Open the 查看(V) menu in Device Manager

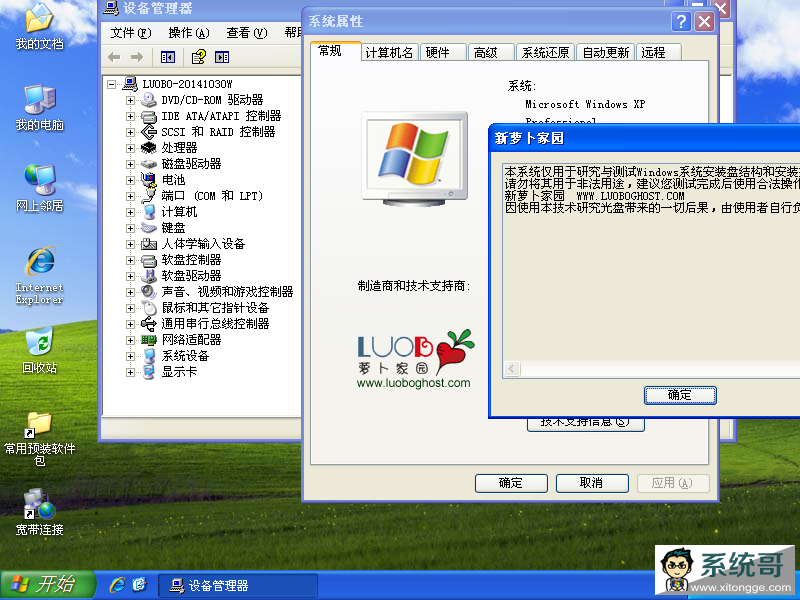pyautogui.click(x=247, y=33)
